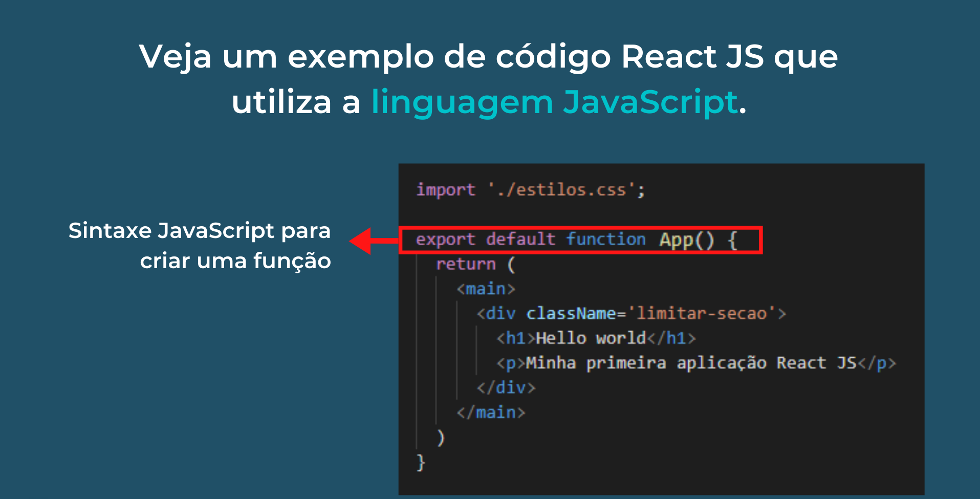This screenshot has height=499, width=980.
Task: Click the './estilos.css' string in the code
Action: [561, 190]
